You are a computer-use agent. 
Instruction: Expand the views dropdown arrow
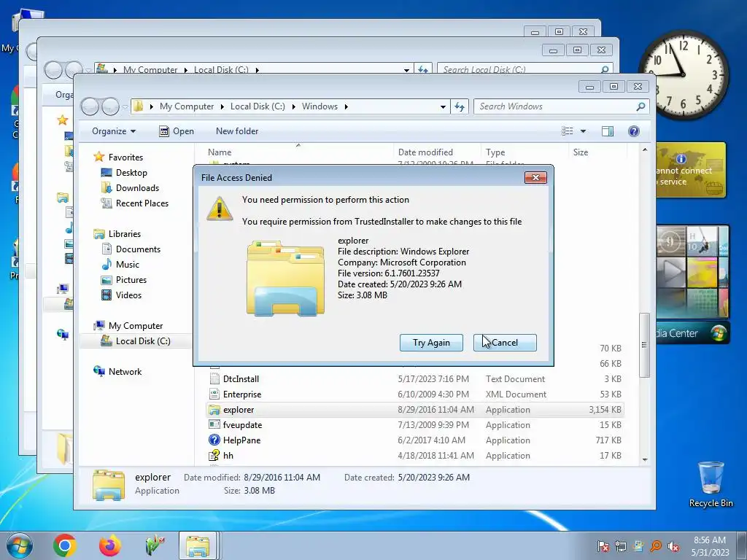click(583, 131)
